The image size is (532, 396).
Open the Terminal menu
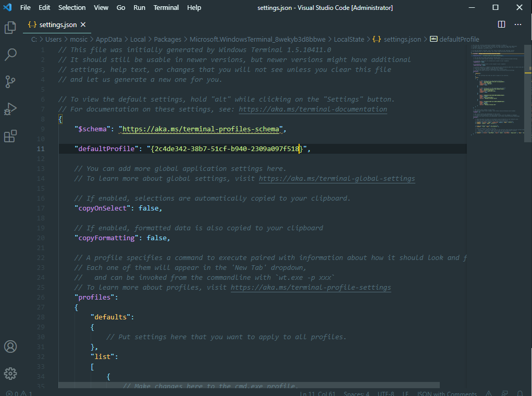tap(166, 7)
